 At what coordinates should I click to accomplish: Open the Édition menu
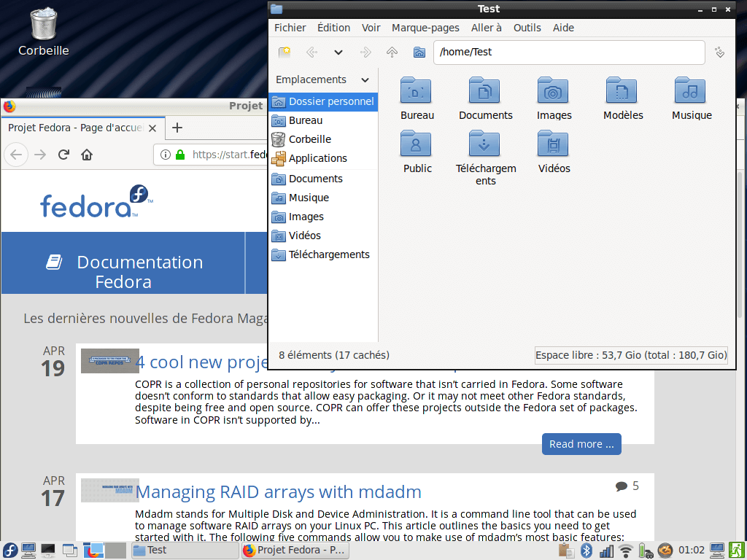(x=334, y=28)
